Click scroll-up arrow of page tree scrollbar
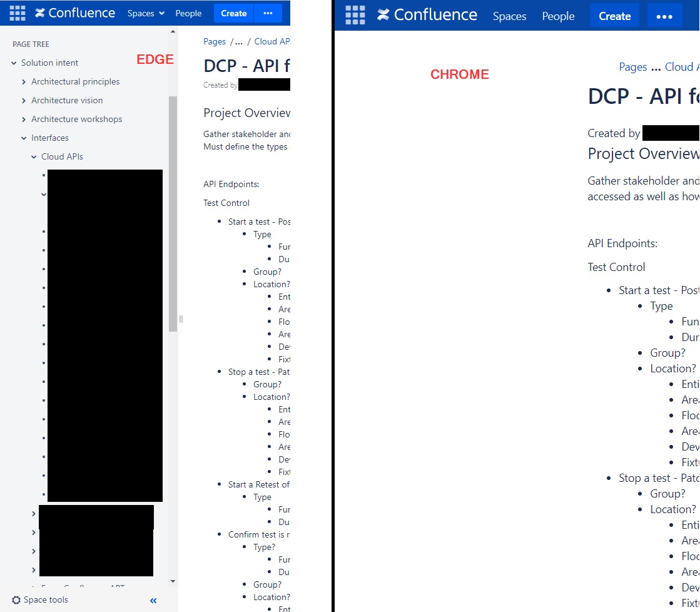The image size is (700, 612). pyautogui.click(x=173, y=31)
